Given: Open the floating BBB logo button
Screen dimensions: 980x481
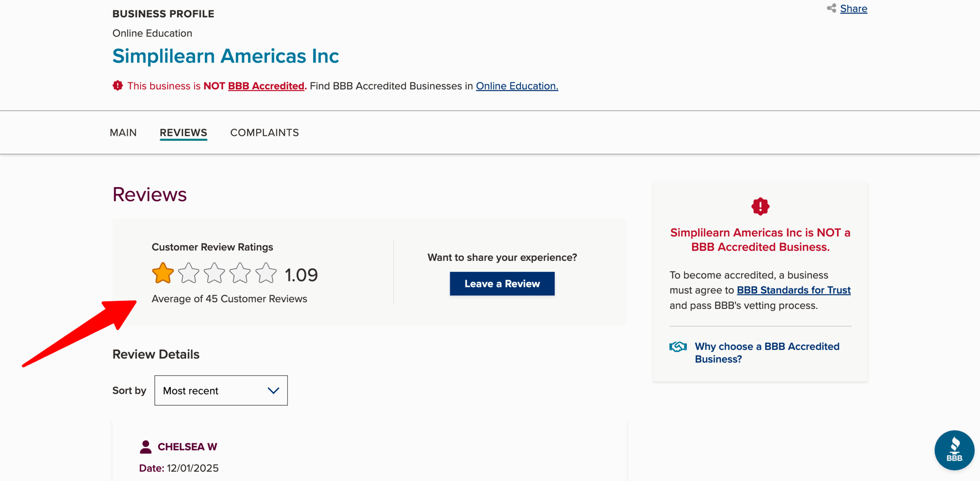Looking at the screenshot, I should pyautogui.click(x=954, y=450).
